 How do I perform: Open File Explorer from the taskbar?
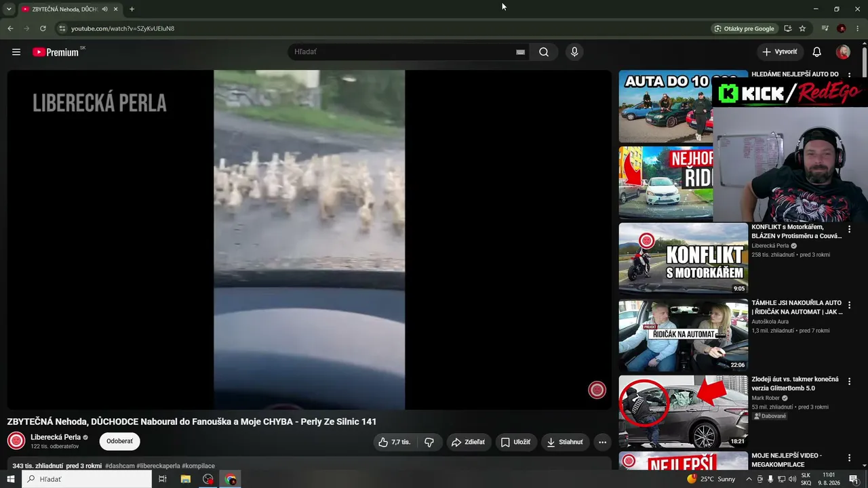(x=185, y=479)
